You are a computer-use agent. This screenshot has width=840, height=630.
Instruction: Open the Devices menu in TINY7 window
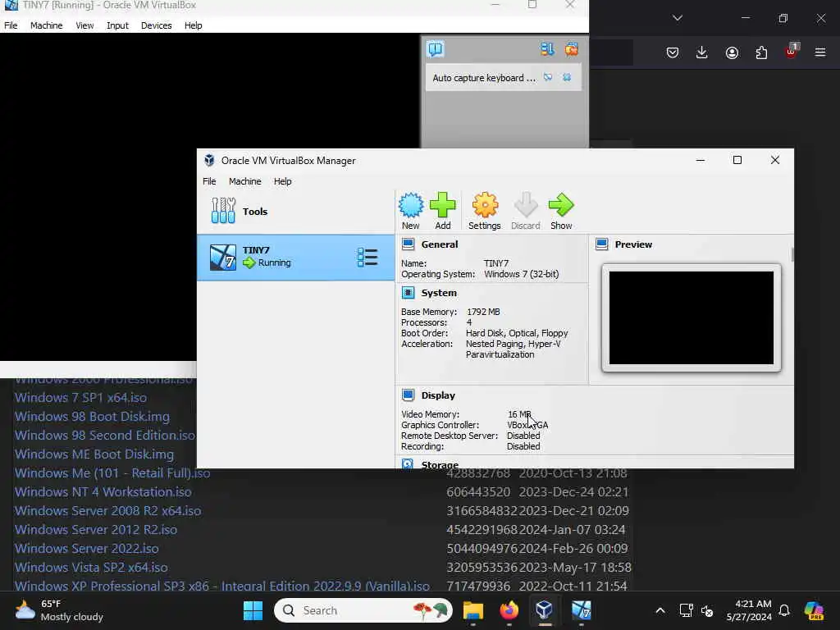157,25
